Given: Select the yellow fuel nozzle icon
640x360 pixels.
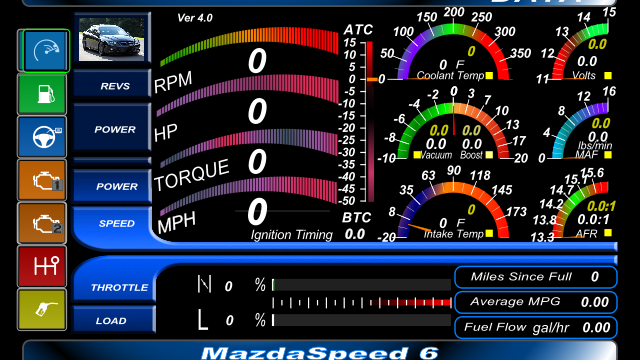Looking at the screenshot, I should click(x=42, y=309).
